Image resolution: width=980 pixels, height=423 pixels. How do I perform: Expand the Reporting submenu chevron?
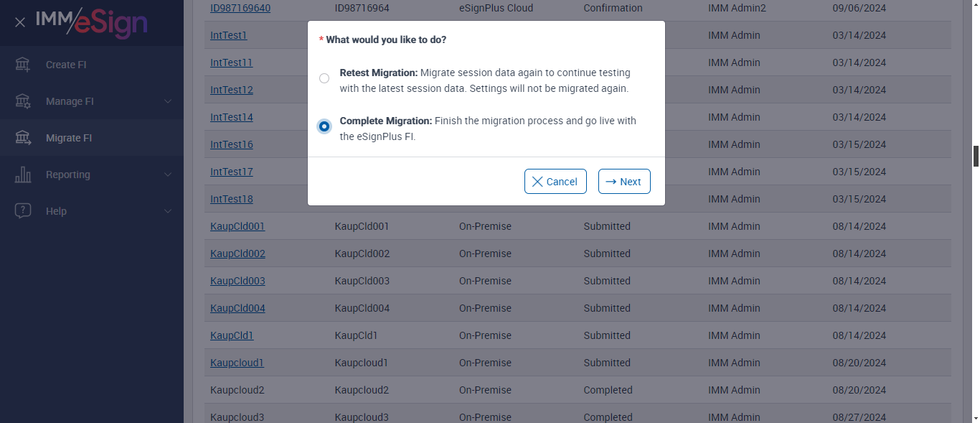tap(168, 175)
